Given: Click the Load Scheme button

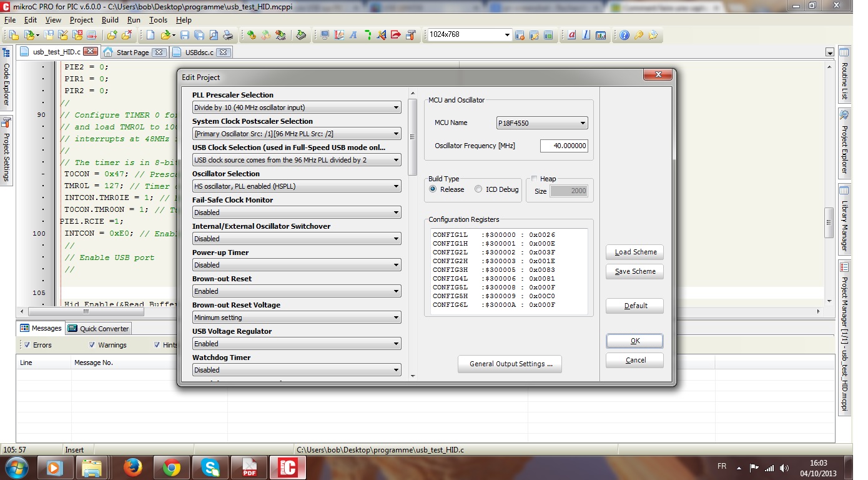Looking at the screenshot, I should (x=634, y=252).
